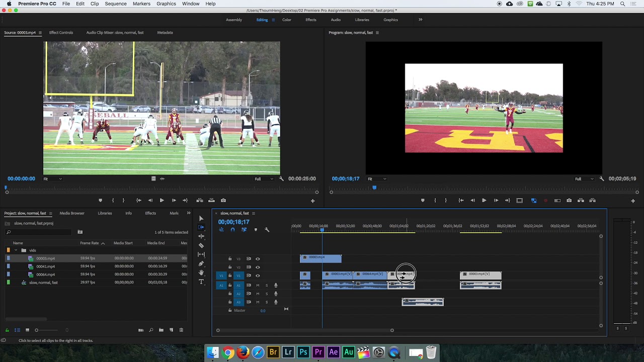Pick the Hand tool
Screen dimensions: 644x362
click(201, 273)
